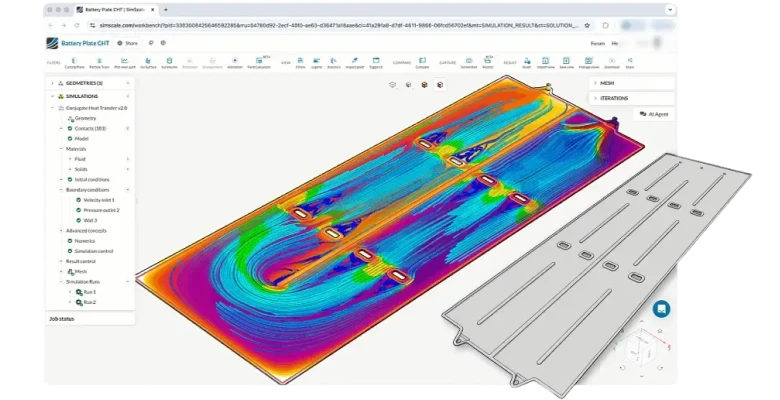Select Geometry in simulation tree
Screen dimensions: 780x400
[85, 118]
